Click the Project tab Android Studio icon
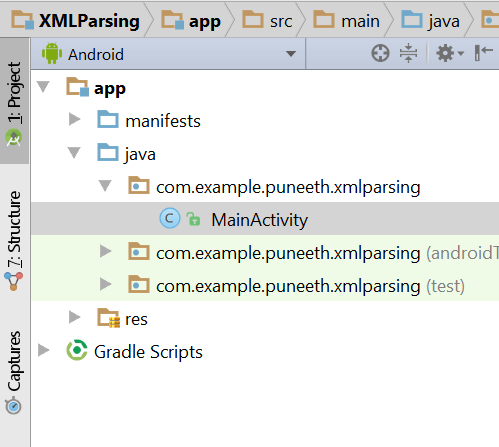Image resolution: width=499 pixels, height=447 pixels. 13,138
